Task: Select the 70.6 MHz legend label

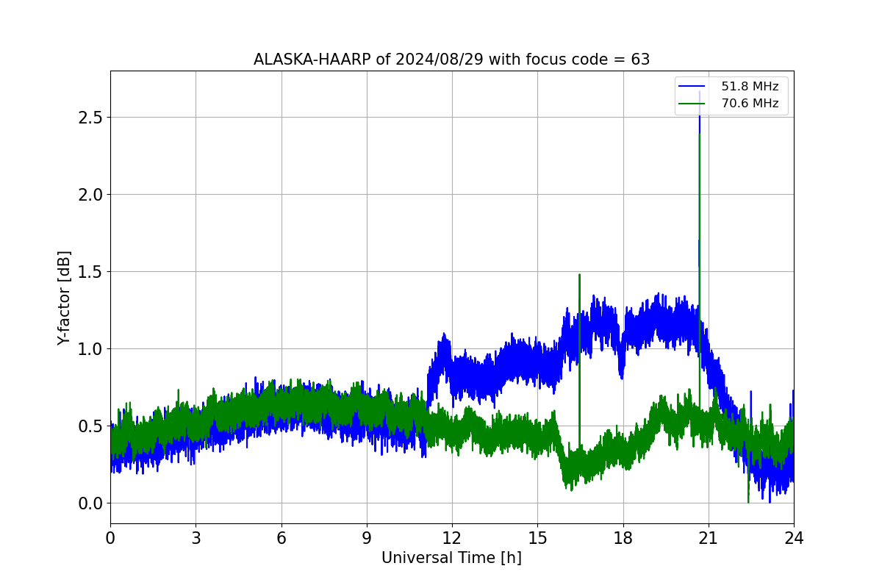Action: pos(750,104)
